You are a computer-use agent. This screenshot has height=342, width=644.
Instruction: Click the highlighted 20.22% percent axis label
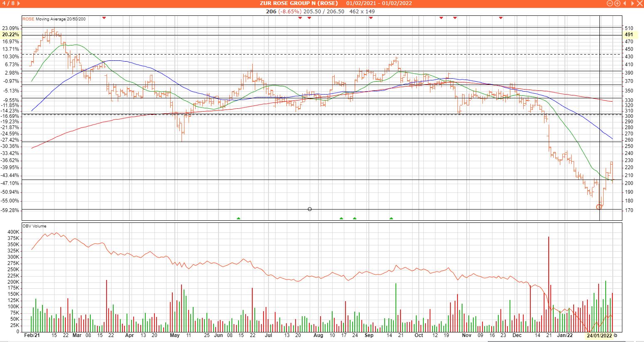10,35
